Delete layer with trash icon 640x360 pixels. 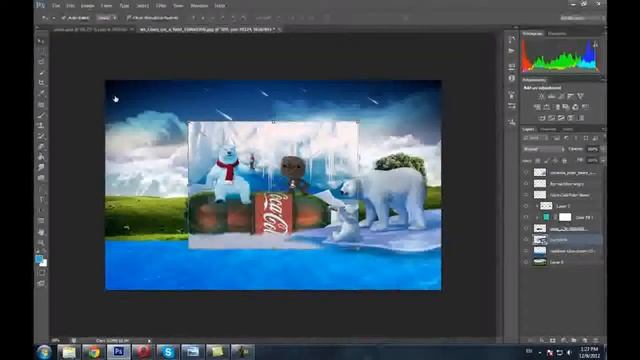pos(595,340)
